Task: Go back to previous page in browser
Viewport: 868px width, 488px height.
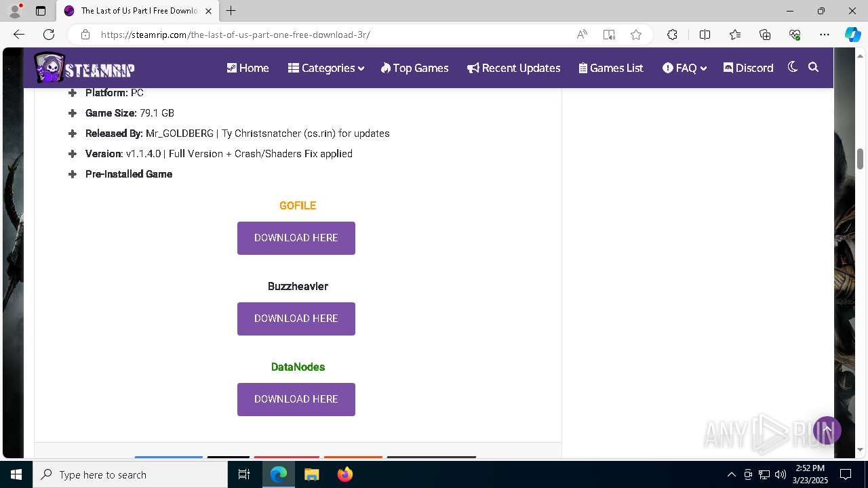Action: [x=19, y=35]
